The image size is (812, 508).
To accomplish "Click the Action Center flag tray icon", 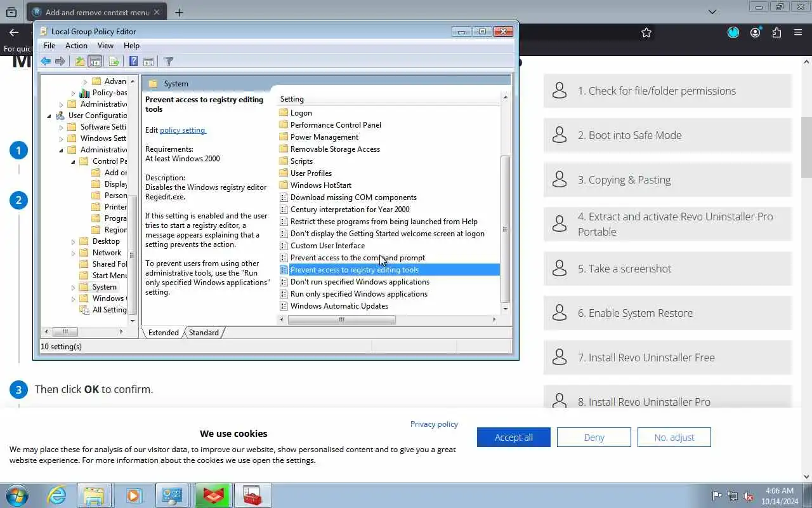I will coord(717,496).
